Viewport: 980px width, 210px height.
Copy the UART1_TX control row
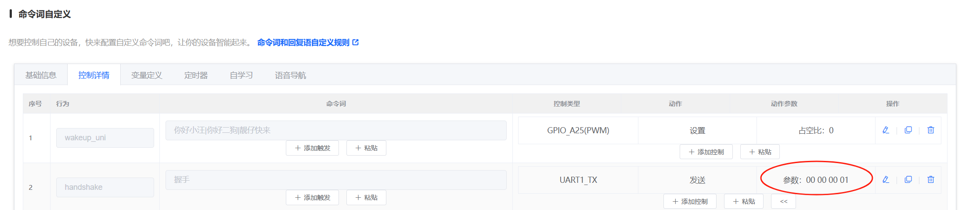(908, 180)
